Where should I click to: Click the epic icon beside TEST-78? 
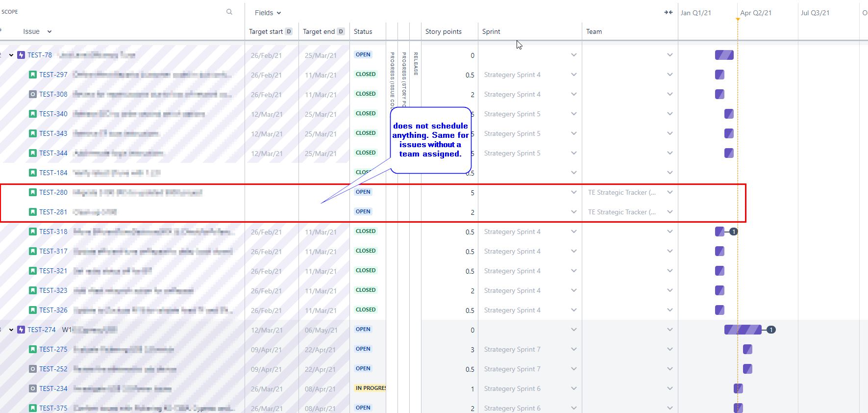[21, 55]
